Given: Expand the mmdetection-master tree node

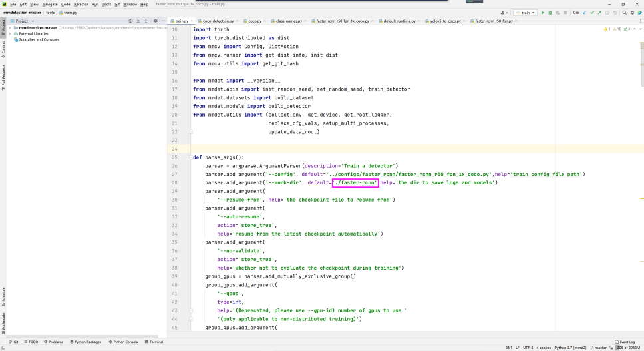Looking at the screenshot, I should [x=10, y=28].
